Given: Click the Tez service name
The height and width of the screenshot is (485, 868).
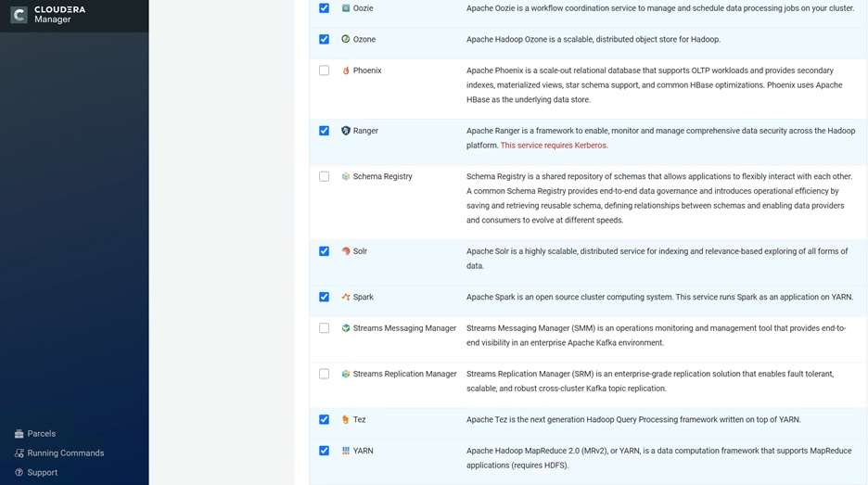Looking at the screenshot, I should [359, 420].
